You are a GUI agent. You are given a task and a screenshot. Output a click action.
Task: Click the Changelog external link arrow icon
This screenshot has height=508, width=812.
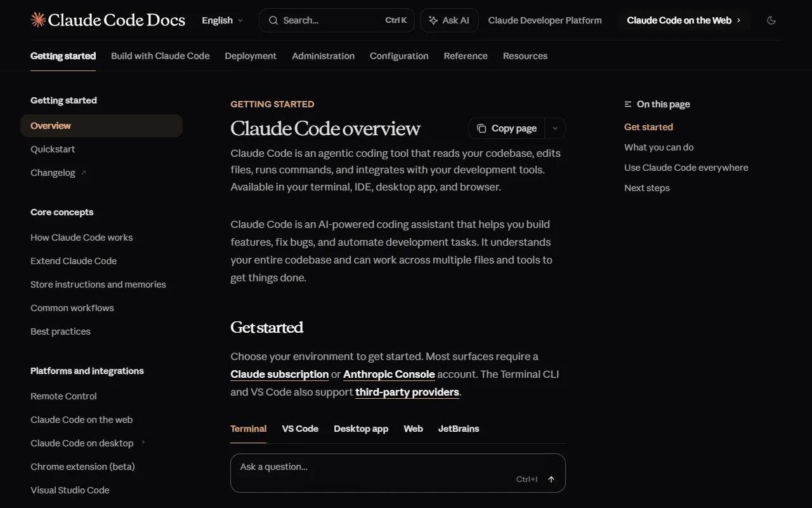[x=84, y=173]
